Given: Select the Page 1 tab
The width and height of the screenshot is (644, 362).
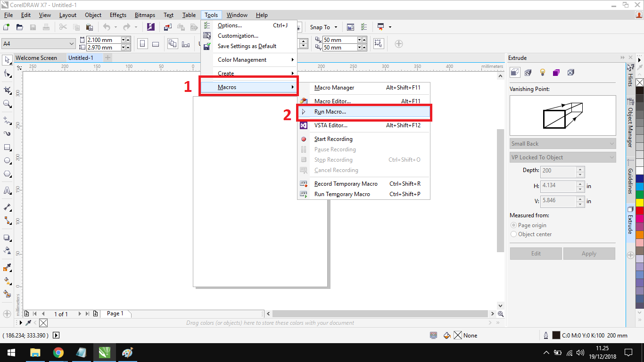Looking at the screenshot, I should 116,313.
